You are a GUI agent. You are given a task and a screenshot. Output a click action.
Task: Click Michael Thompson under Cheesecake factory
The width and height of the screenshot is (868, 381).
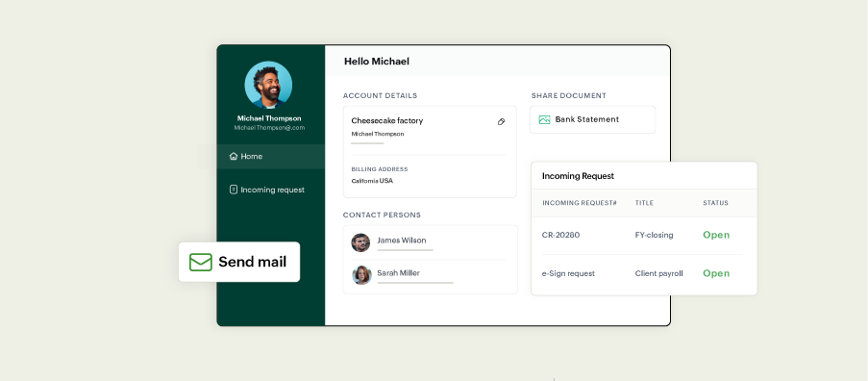point(377,134)
